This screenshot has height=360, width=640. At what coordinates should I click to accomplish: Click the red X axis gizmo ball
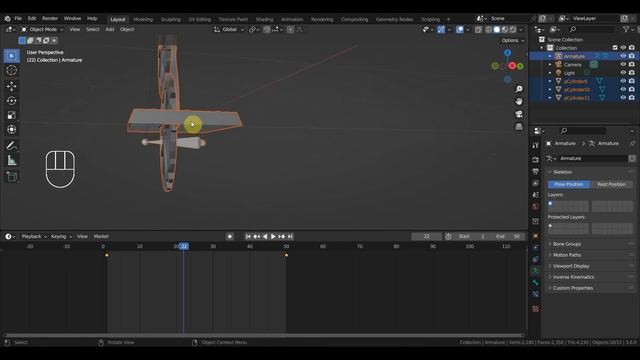tap(512, 66)
